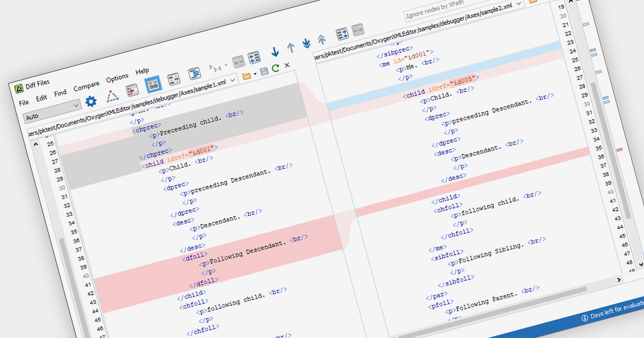Open the Edit menu
This screenshot has width=644, height=338.
tap(41, 98)
